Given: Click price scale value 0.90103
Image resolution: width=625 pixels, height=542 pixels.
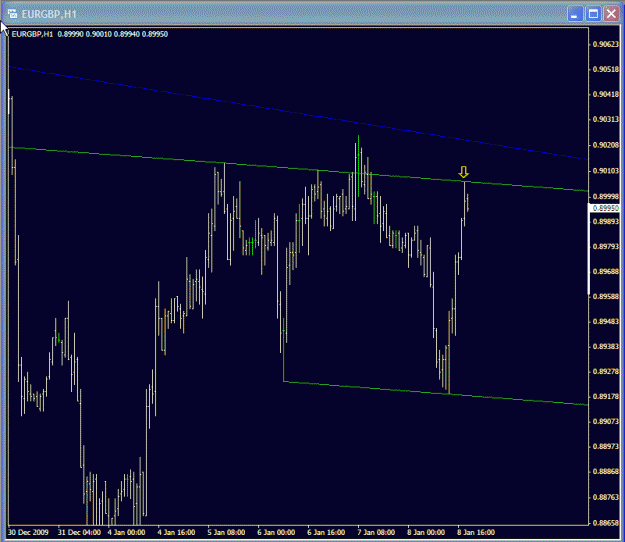Looking at the screenshot, I should [x=605, y=171].
